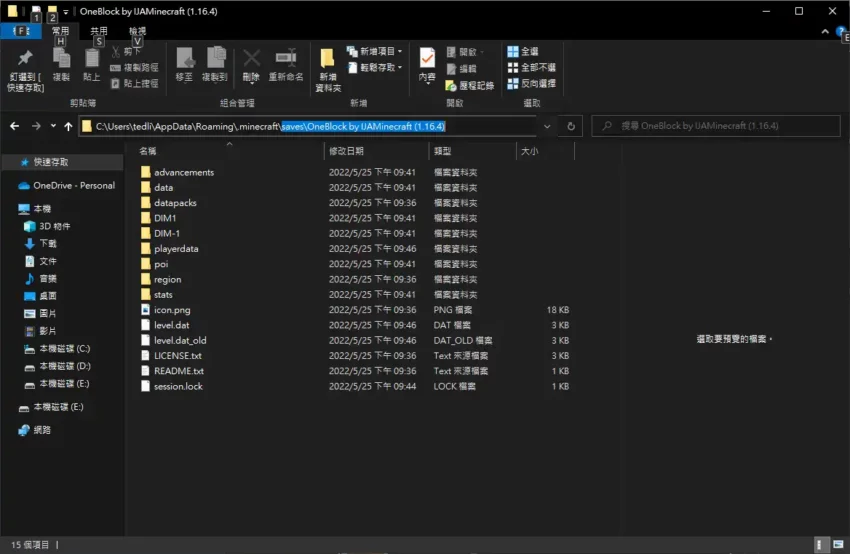Click the History icon in ribbon

450,85
